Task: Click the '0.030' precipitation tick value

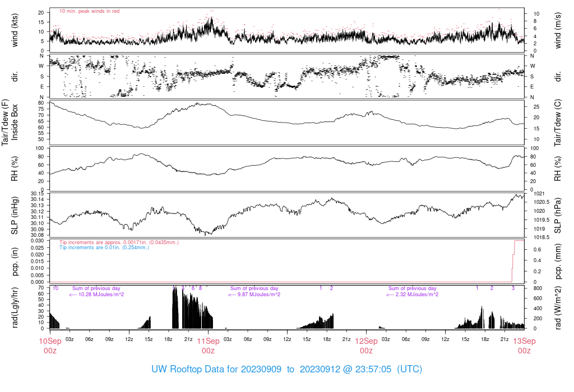Action: (38, 241)
